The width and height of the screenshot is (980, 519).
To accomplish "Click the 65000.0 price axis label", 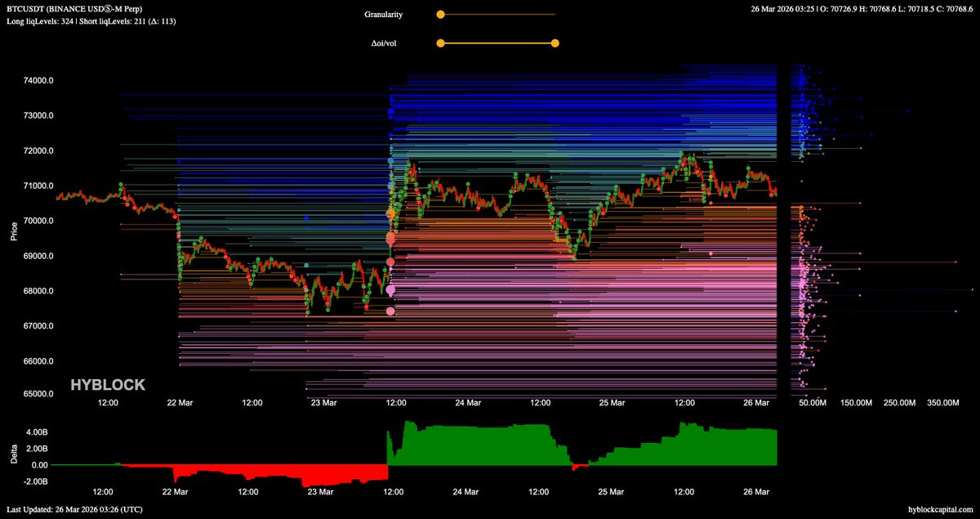I will (x=39, y=394).
